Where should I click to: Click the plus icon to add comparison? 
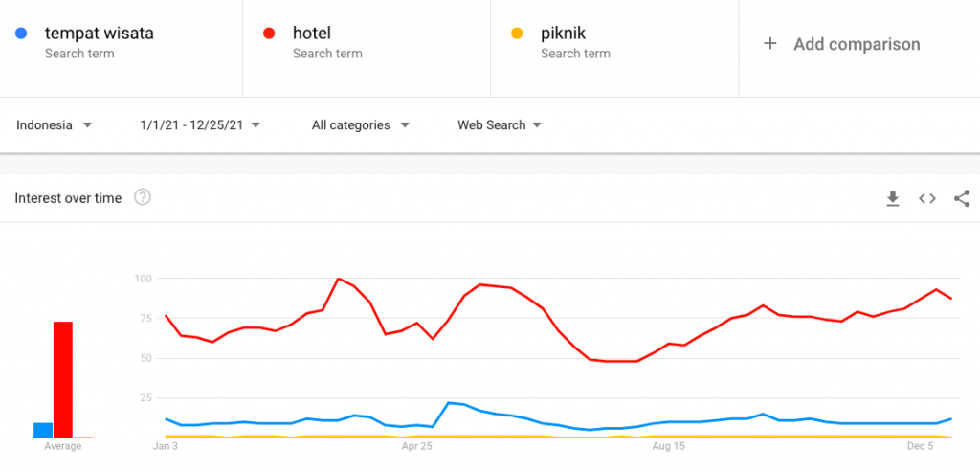click(770, 44)
